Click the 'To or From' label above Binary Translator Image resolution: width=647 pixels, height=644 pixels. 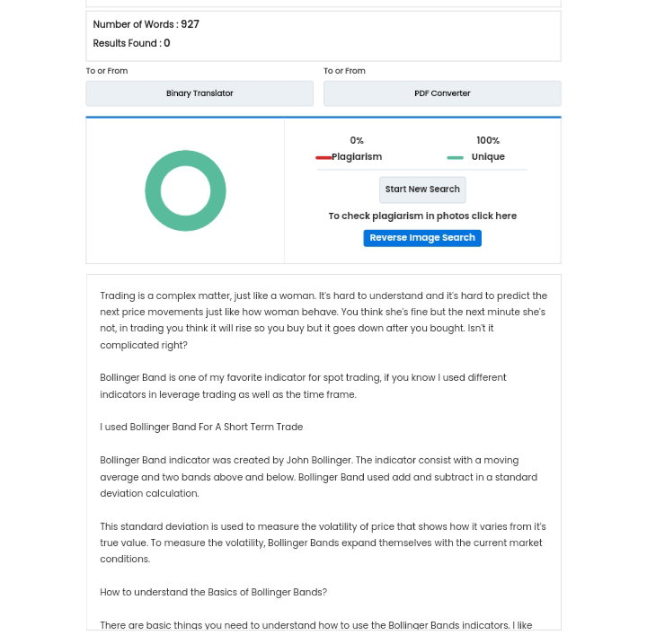(107, 71)
